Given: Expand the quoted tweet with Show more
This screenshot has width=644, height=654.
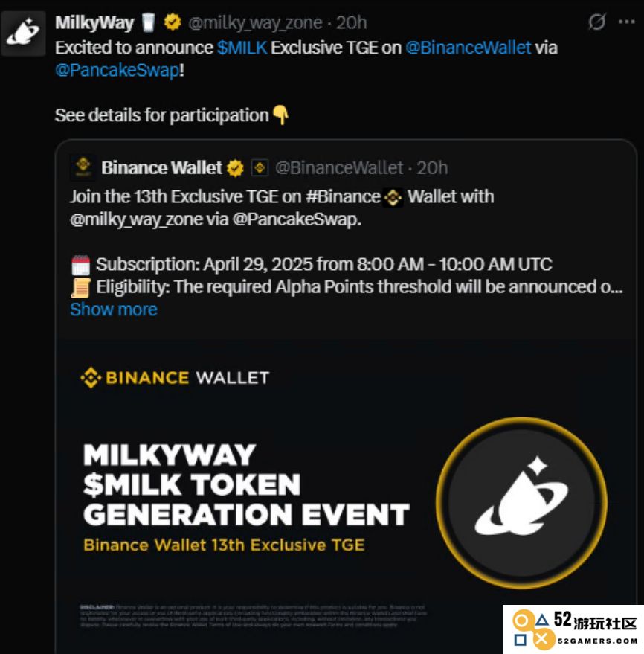Looking at the screenshot, I should [x=113, y=310].
